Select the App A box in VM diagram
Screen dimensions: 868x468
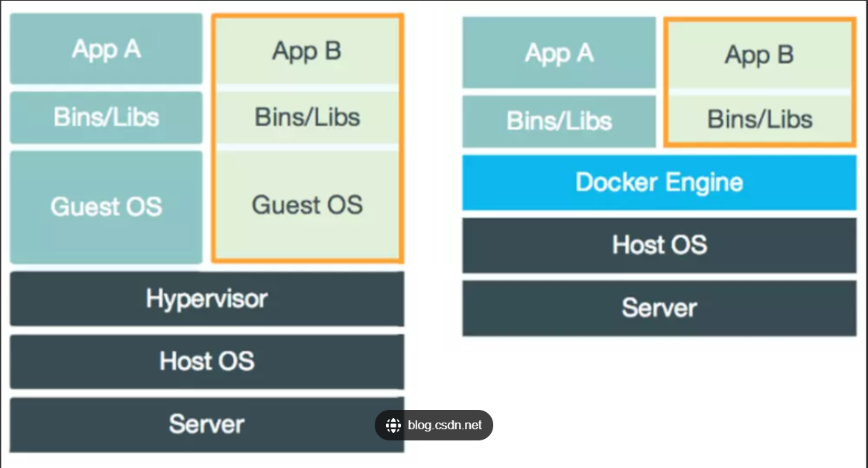click(107, 48)
